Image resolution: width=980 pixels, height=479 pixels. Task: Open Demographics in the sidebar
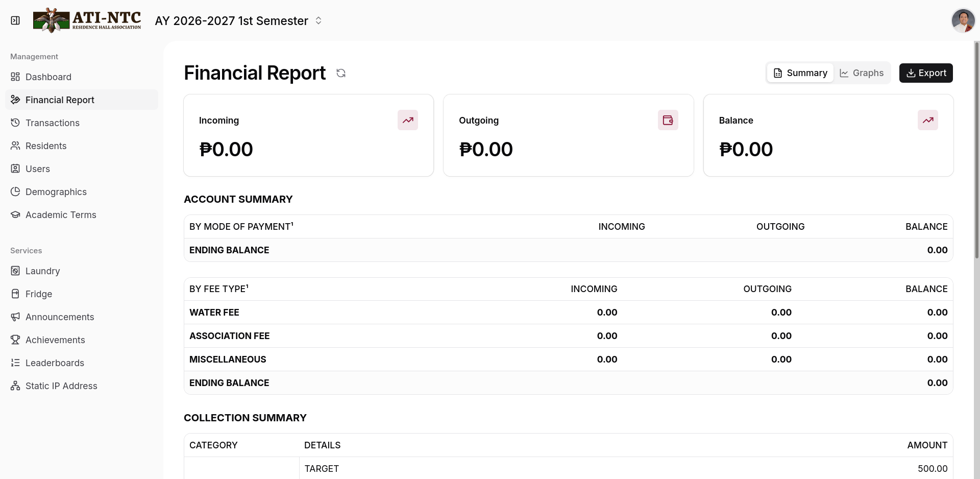(x=82, y=191)
